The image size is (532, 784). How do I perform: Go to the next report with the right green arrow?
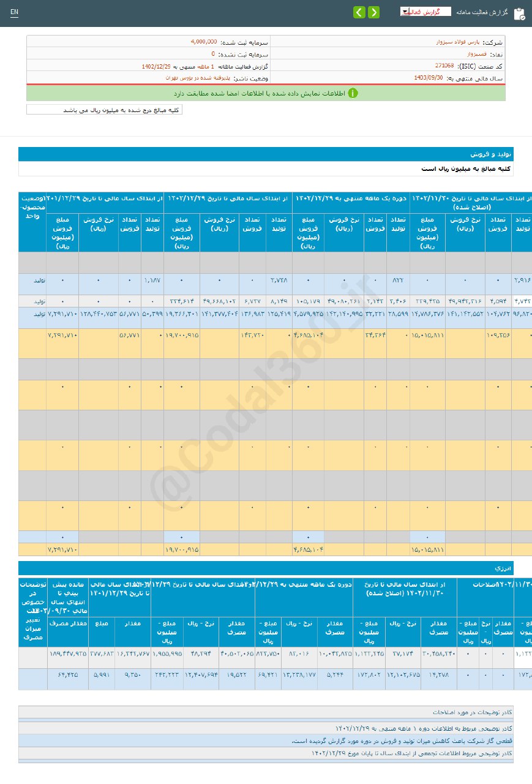[x=373, y=12]
